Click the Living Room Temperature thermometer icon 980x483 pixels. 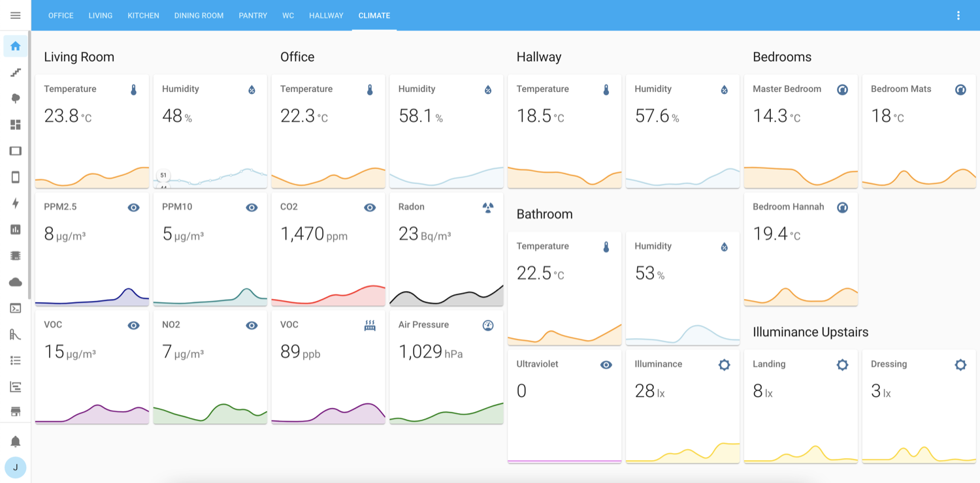tap(134, 90)
